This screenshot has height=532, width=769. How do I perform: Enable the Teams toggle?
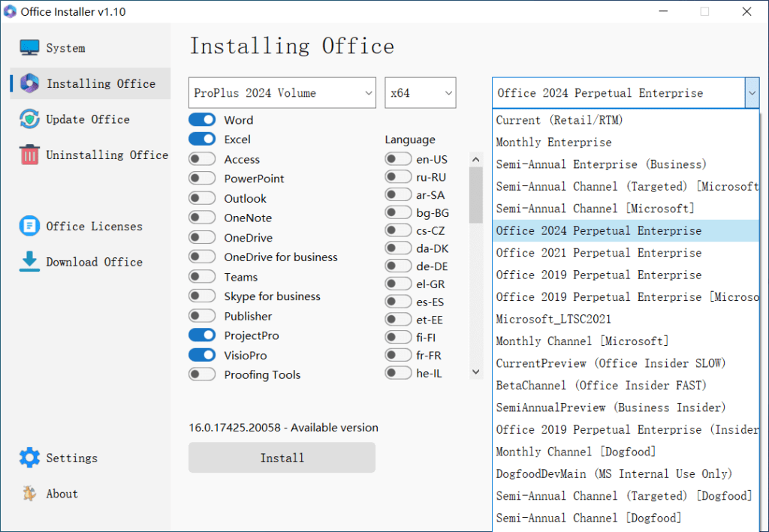pos(202,276)
